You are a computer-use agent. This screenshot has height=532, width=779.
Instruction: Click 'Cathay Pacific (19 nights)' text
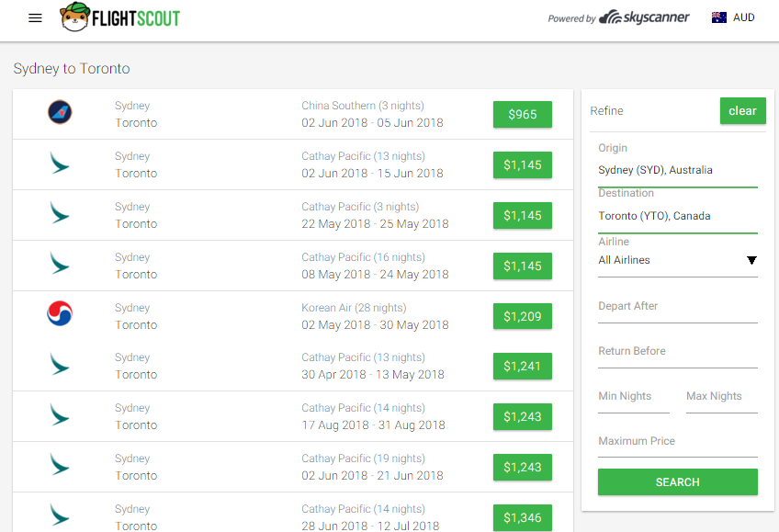coord(363,458)
